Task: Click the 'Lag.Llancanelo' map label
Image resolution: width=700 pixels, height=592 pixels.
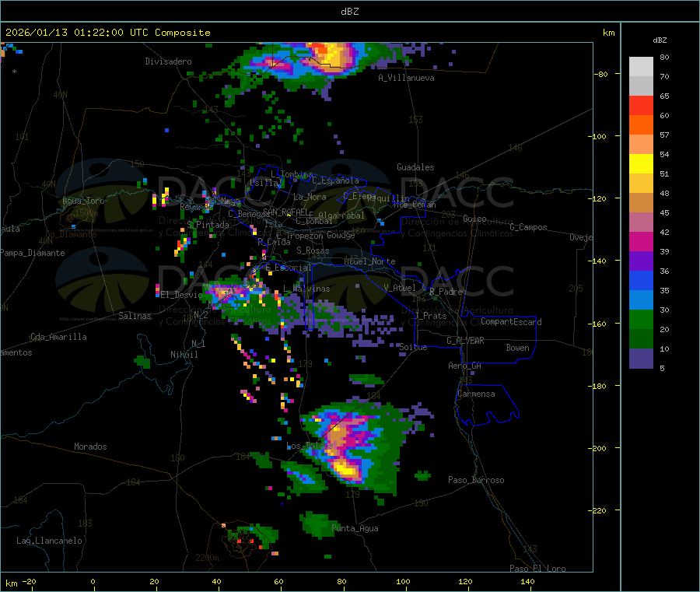Action: coord(50,541)
